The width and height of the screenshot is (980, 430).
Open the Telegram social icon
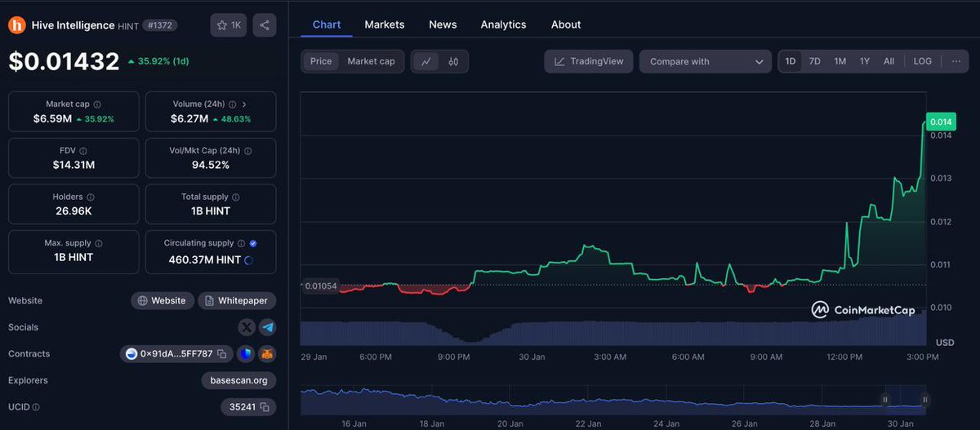pos(267,327)
